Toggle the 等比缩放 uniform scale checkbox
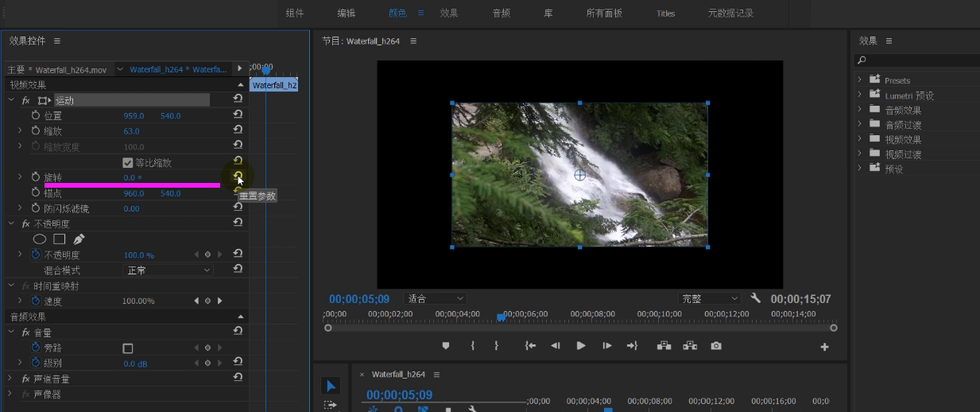The image size is (980, 412). (127, 162)
